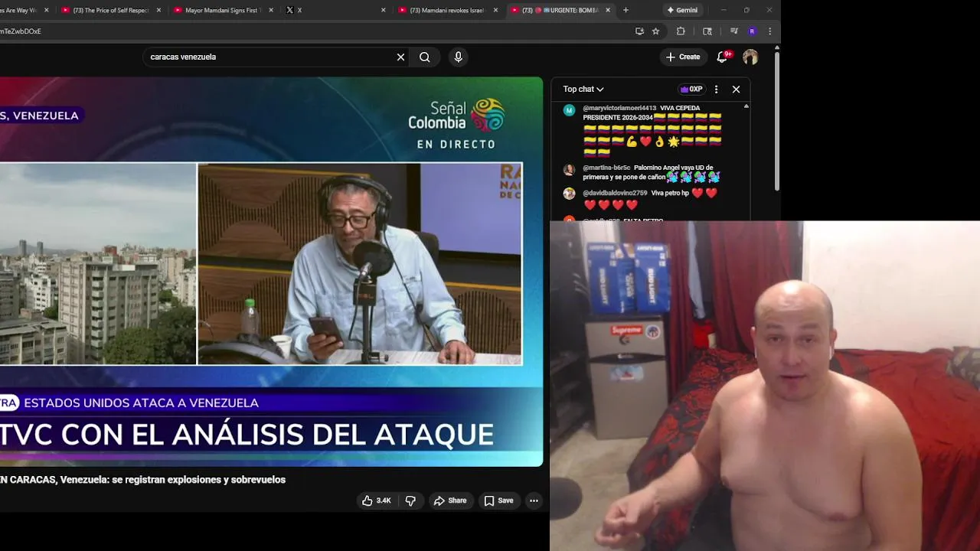The image size is (980, 551).
Task: Close the URGENTE: BOMBA tab
Action: click(x=608, y=10)
